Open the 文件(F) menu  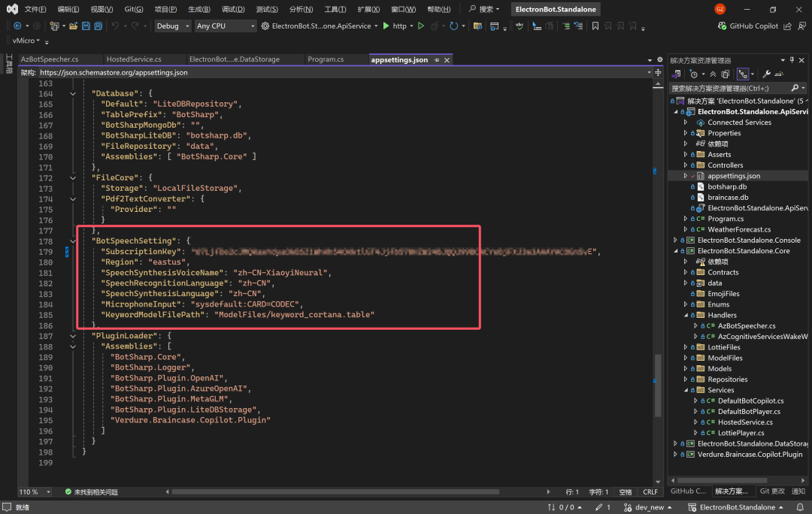tap(35, 9)
